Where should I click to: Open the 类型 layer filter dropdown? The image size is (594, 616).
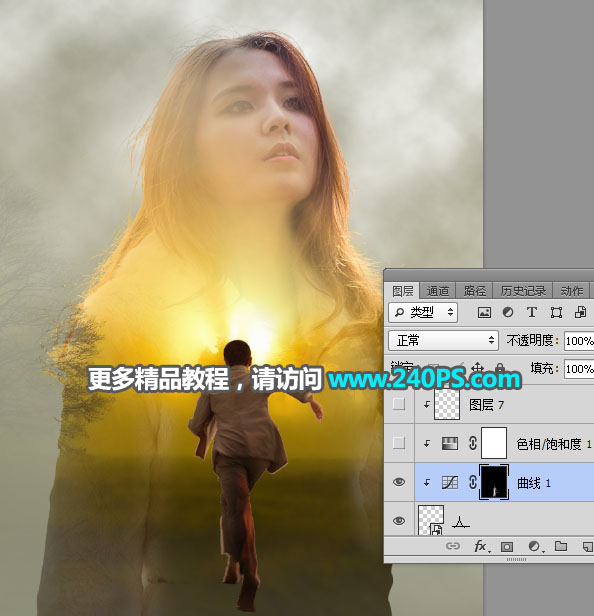pos(423,313)
